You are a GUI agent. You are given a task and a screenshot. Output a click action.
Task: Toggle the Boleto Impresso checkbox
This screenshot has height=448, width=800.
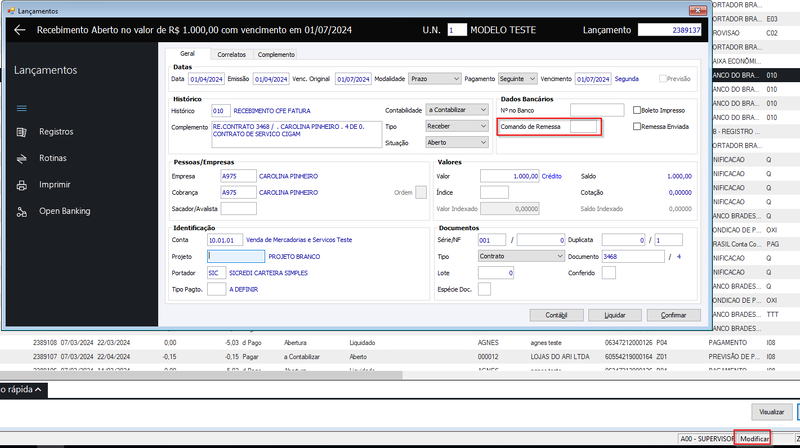[637, 110]
